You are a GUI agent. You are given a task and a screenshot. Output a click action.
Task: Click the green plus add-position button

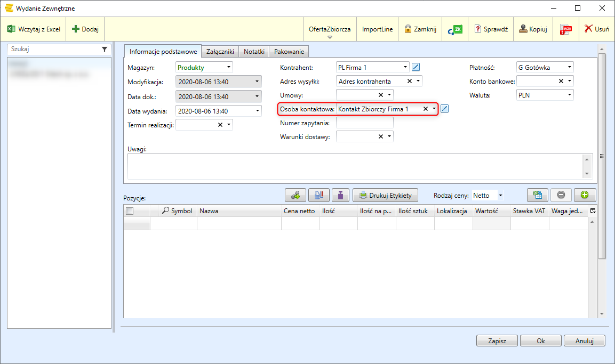(x=585, y=195)
